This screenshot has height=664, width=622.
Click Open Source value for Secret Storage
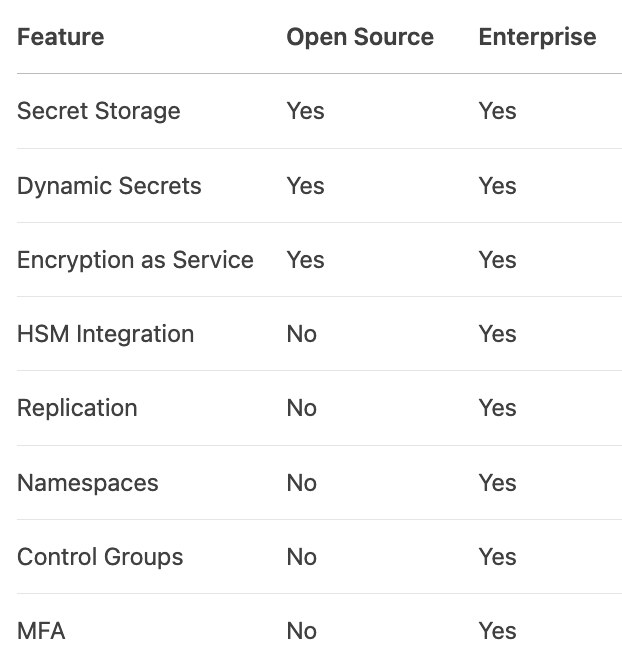pos(305,111)
